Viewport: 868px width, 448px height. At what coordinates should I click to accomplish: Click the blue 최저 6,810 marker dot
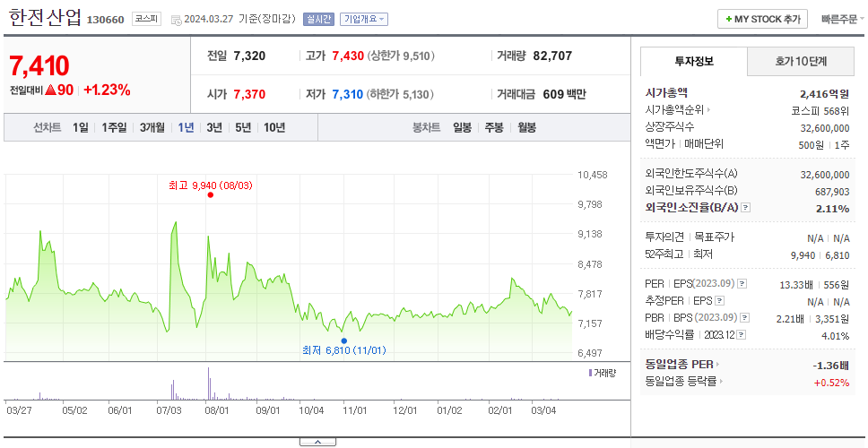click(344, 340)
